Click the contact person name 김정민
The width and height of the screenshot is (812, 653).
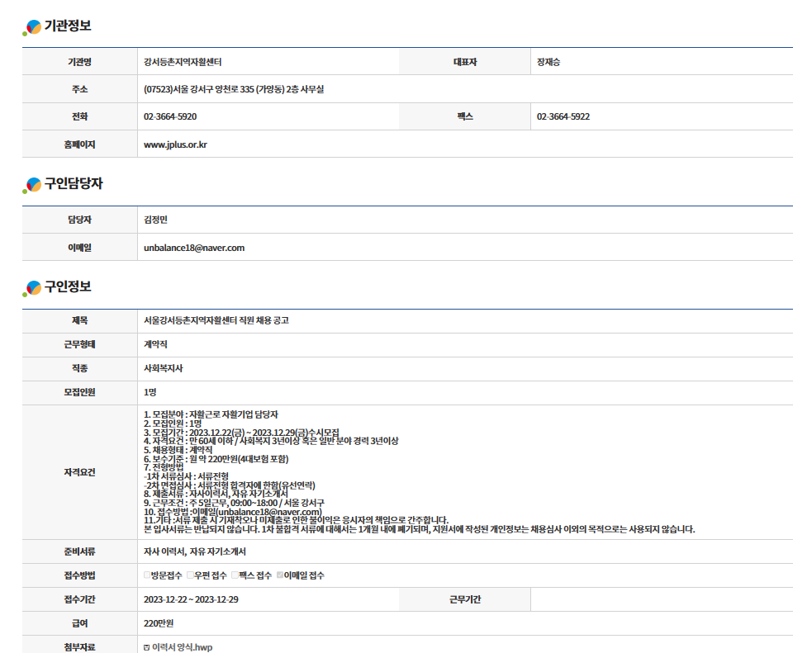point(156,220)
